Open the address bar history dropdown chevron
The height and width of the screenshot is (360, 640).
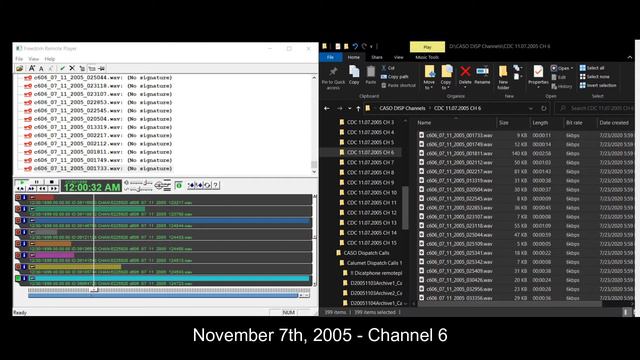(x=531, y=109)
